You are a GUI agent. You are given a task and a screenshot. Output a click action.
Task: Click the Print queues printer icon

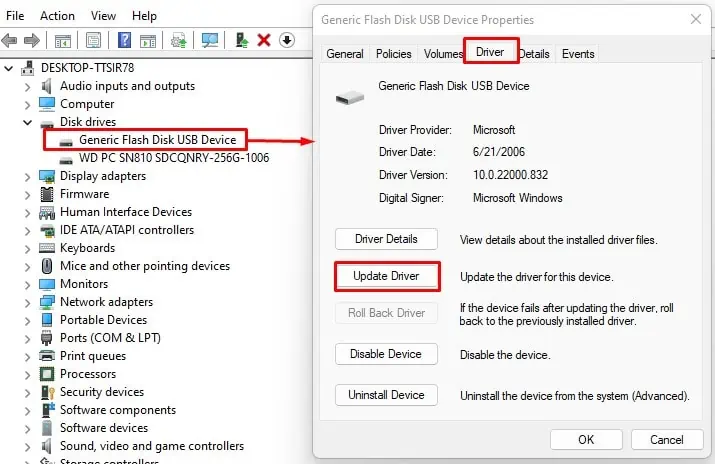coord(47,356)
